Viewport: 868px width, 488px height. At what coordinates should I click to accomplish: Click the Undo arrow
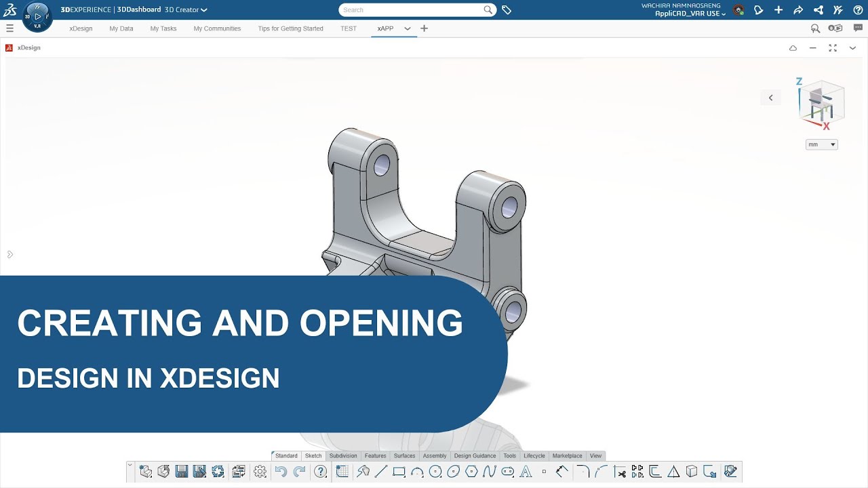pyautogui.click(x=281, y=472)
